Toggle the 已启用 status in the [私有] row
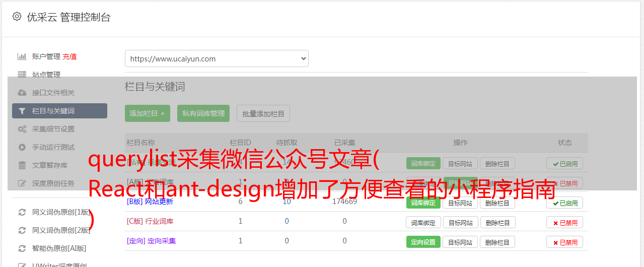This screenshot has width=644, height=267. (x=564, y=163)
